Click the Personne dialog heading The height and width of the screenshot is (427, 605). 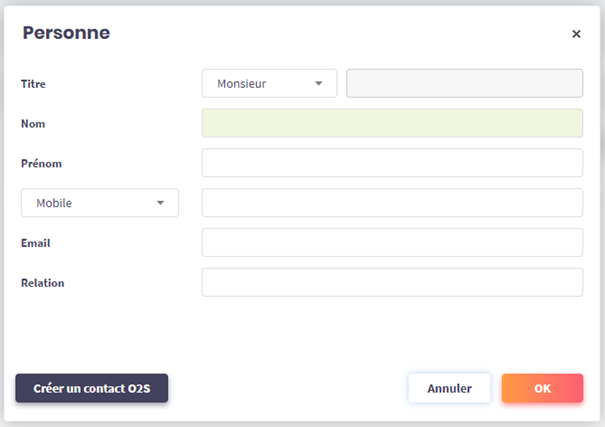point(66,33)
